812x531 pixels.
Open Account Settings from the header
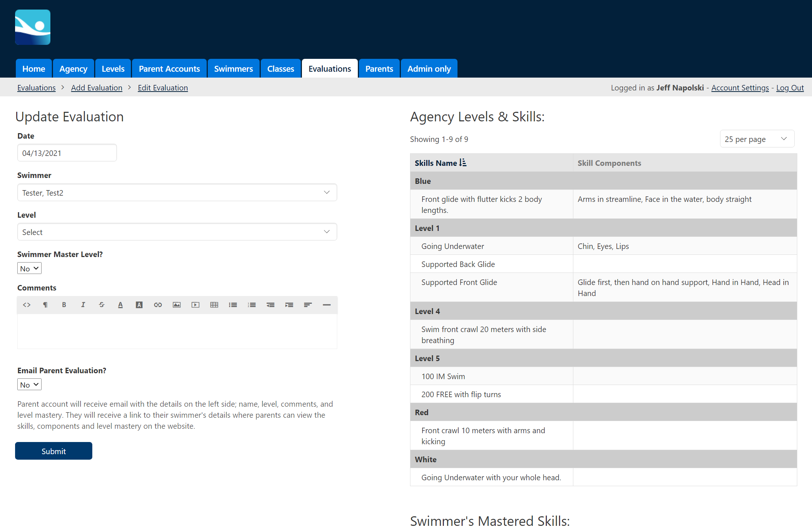point(740,88)
